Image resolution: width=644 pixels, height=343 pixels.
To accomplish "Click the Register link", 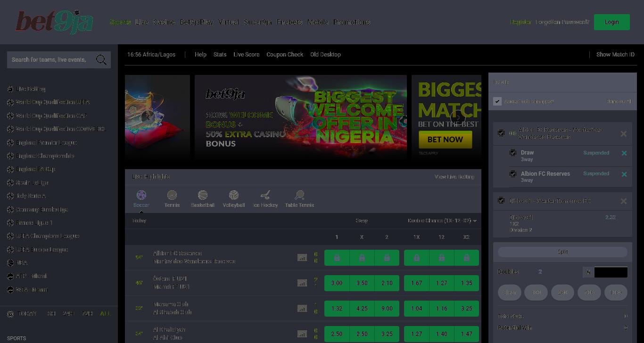I will [520, 22].
